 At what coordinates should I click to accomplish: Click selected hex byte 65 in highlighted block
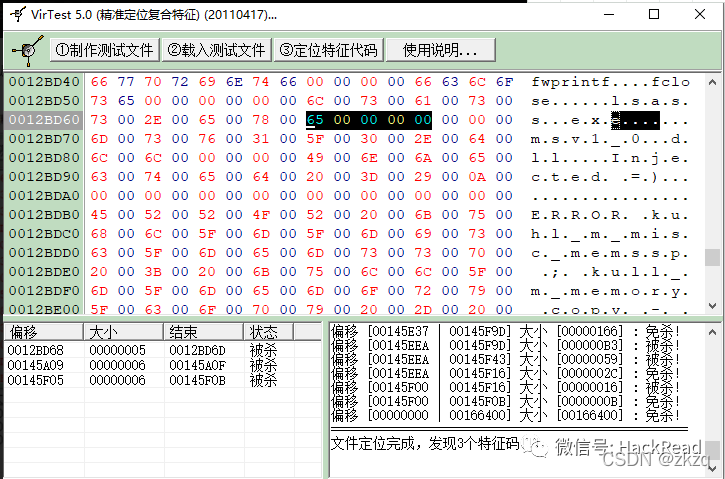coord(315,120)
